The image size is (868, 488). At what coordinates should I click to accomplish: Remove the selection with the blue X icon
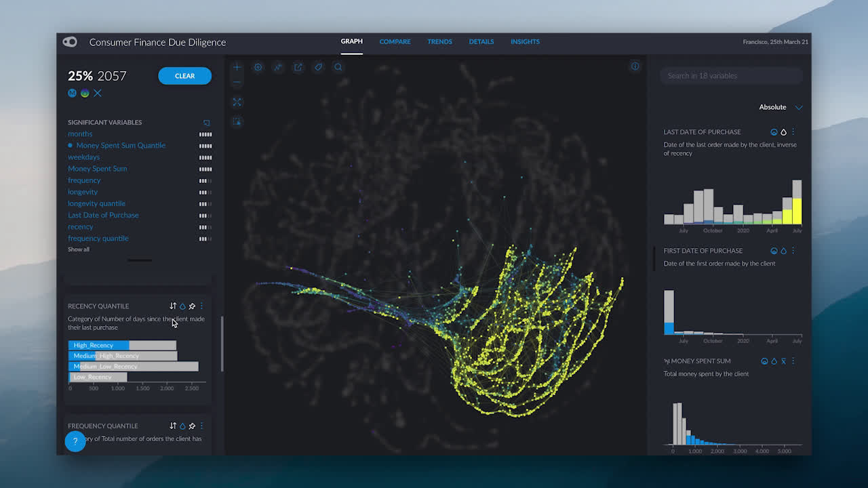coord(98,93)
